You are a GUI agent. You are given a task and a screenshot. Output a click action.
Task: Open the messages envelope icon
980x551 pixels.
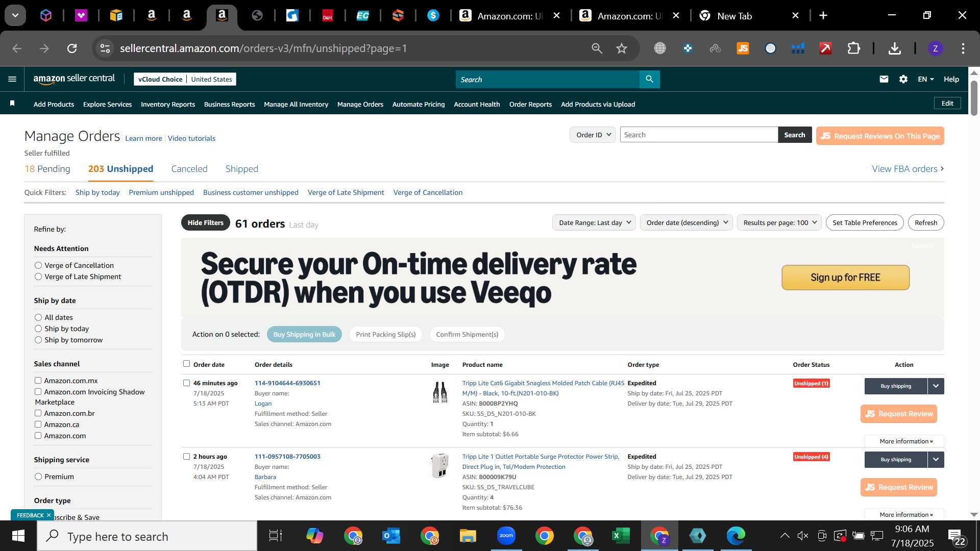[884, 79]
